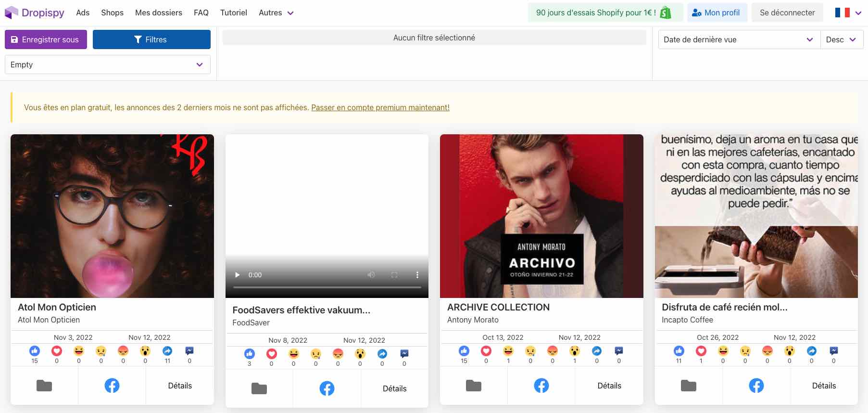Click love heart icon on Incapto Coffee card
This screenshot has height=413, width=868.
point(701,351)
